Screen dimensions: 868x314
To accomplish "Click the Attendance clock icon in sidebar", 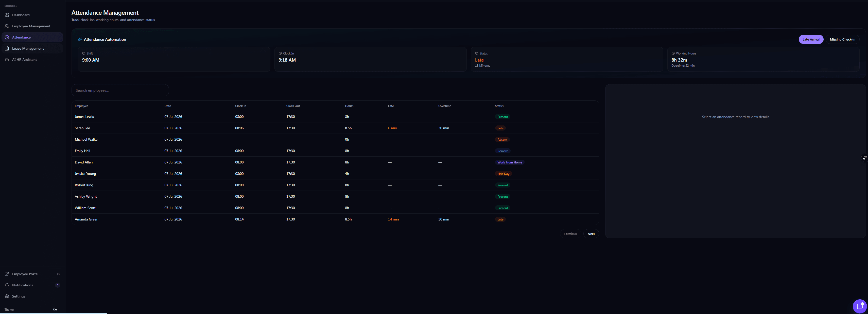I will tap(7, 37).
